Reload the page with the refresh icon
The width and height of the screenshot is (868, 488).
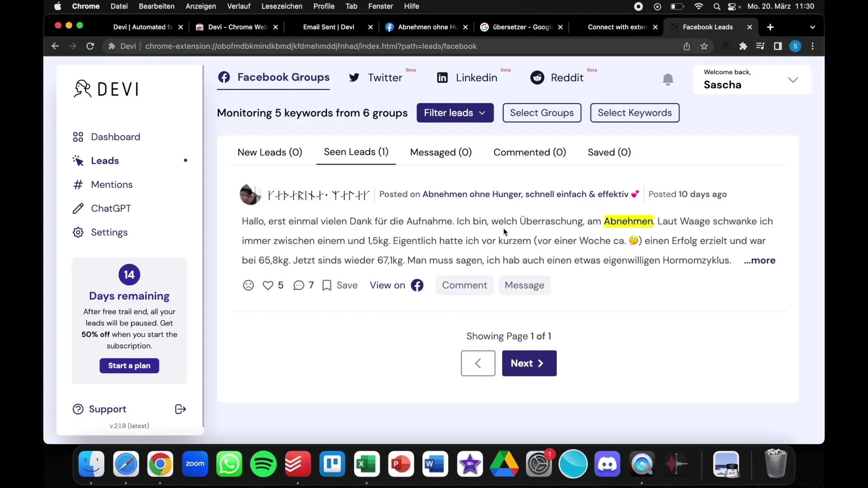point(90,47)
